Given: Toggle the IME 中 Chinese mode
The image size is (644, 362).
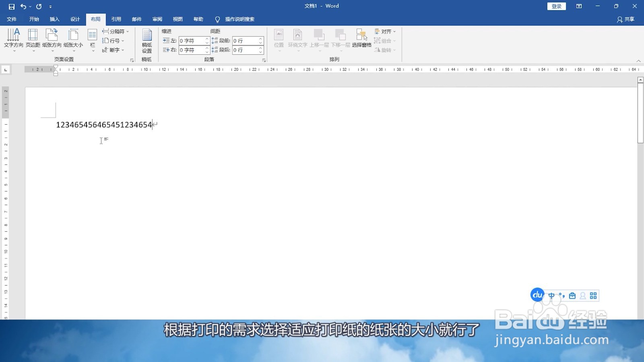Looking at the screenshot, I should coord(551,296).
